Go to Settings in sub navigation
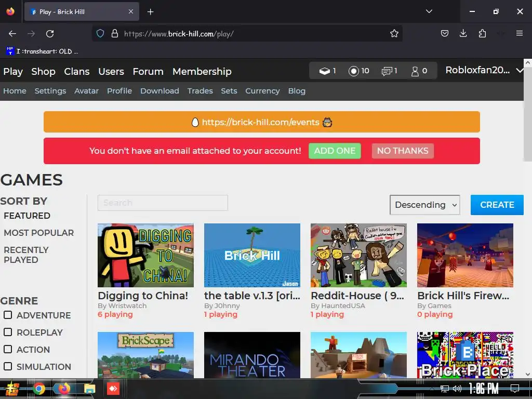Viewport: 532px width, 399px height. tap(50, 91)
